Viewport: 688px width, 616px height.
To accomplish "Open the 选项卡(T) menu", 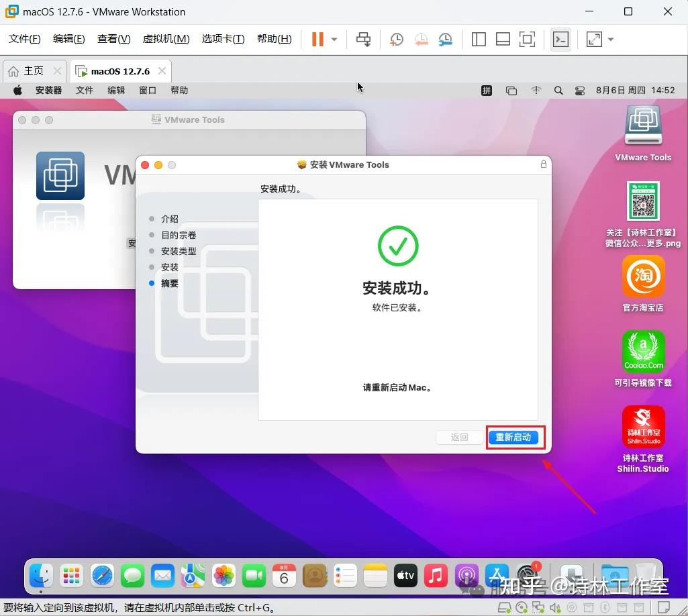I will click(x=223, y=39).
